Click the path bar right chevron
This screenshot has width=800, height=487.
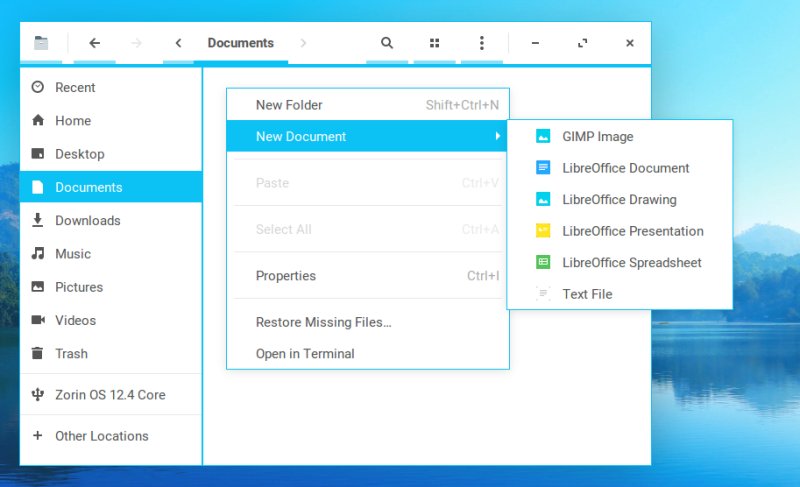pyautogui.click(x=303, y=43)
